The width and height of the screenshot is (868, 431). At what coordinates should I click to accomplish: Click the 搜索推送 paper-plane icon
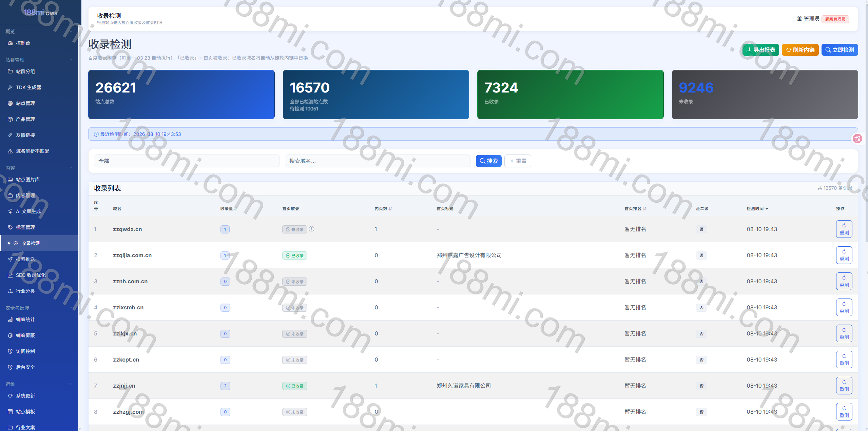(10, 259)
